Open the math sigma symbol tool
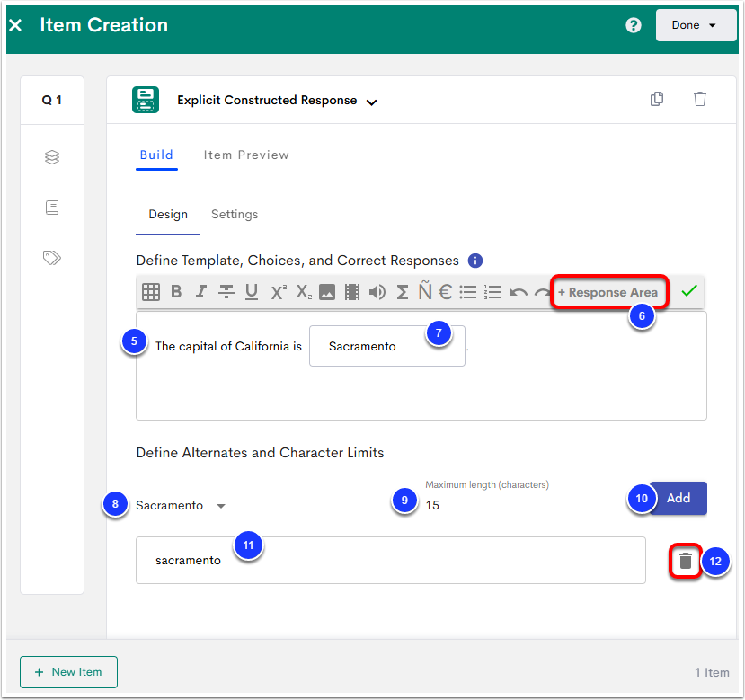 403,292
